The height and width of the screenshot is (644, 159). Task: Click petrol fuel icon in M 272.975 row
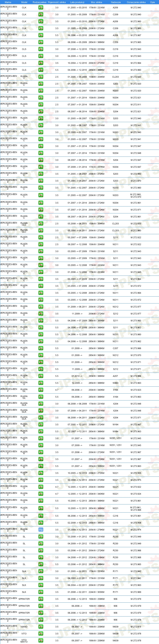point(41,480)
